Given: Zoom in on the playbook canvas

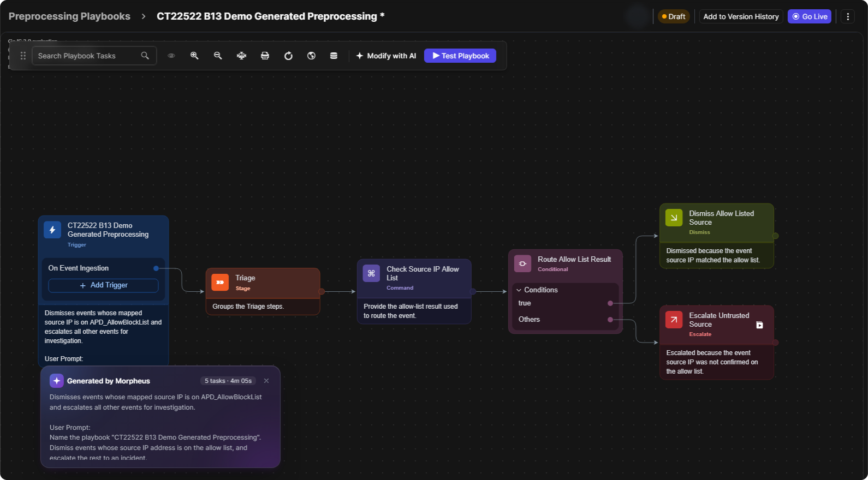Looking at the screenshot, I should [x=194, y=56].
